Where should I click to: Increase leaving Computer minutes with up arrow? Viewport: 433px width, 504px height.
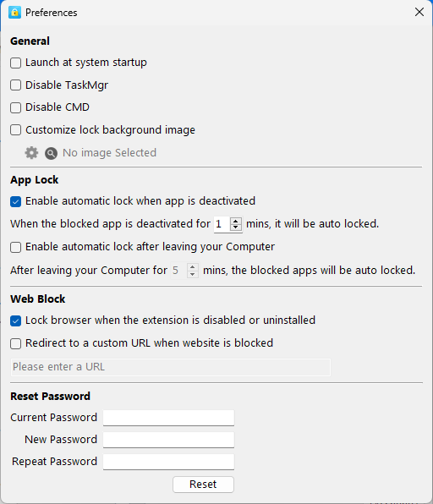[192, 267]
